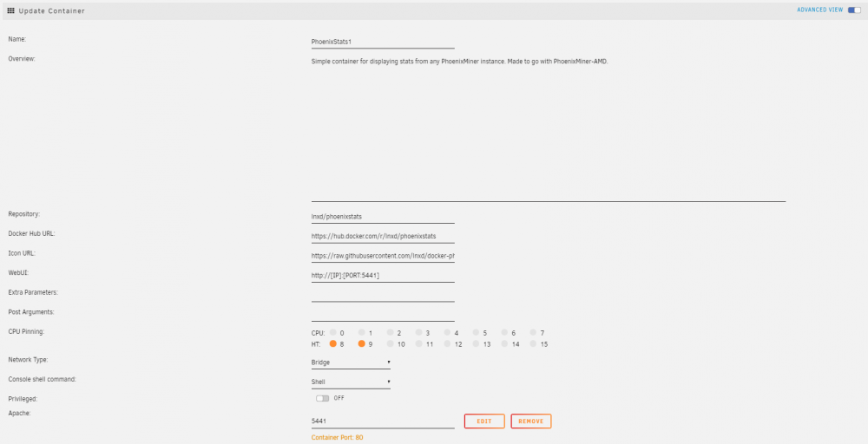The image size is (868, 444).
Task: Click the CPU Pinning label
Action: point(26,332)
